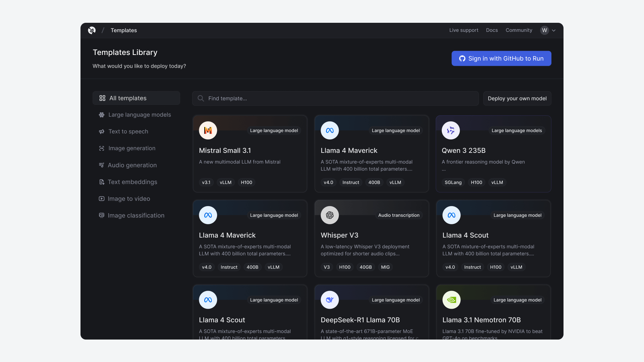
Task: Expand the account dropdown chevron
Action: (554, 30)
